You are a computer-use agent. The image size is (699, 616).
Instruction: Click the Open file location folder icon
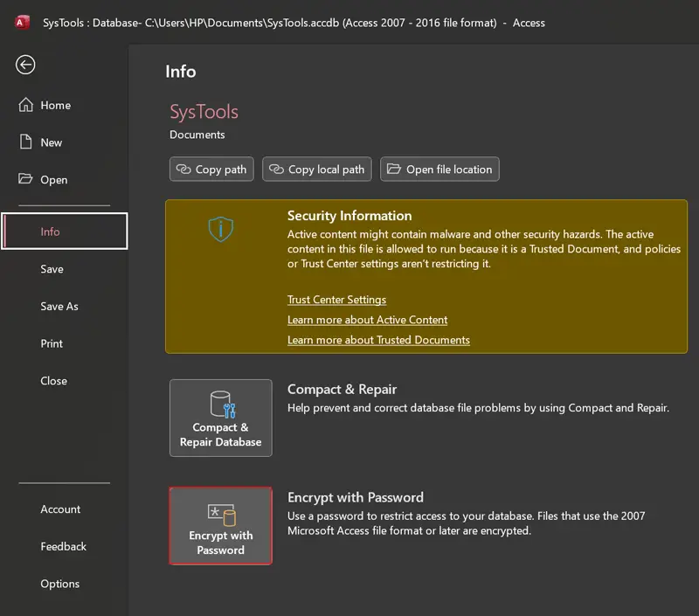(393, 169)
